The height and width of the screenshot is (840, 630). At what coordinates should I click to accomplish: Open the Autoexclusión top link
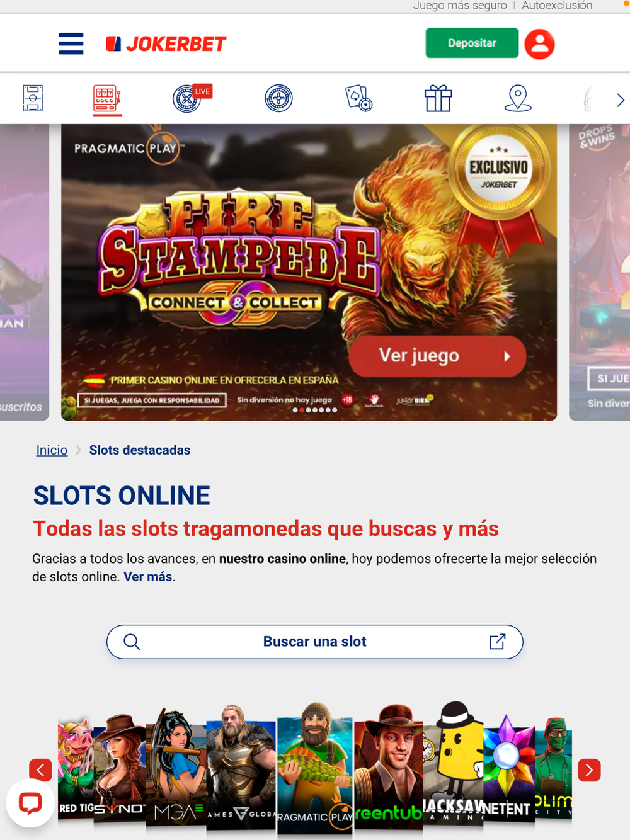[x=557, y=6]
